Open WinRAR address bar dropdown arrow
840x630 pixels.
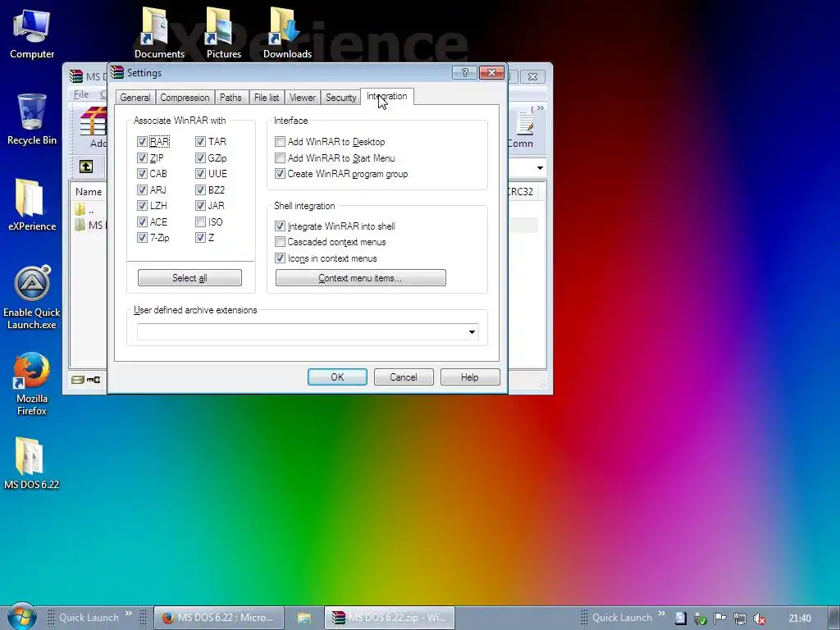click(x=540, y=168)
